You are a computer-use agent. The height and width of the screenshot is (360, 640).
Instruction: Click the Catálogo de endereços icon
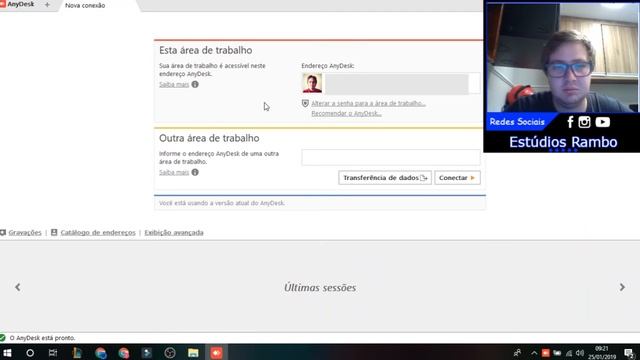tap(54, 232)
